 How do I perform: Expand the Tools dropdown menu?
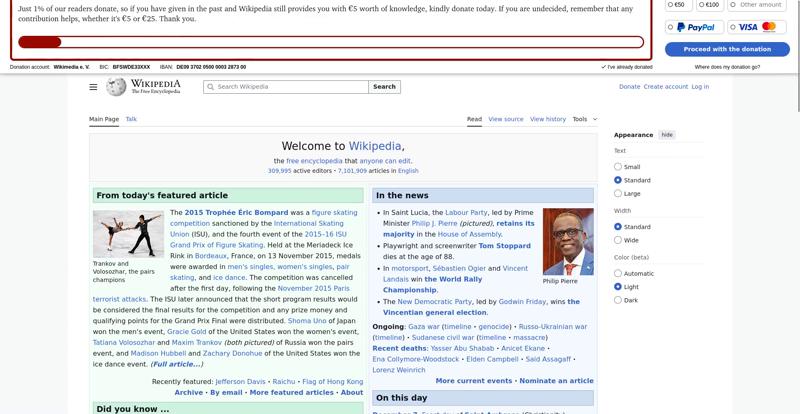click(x=584, y=119)
